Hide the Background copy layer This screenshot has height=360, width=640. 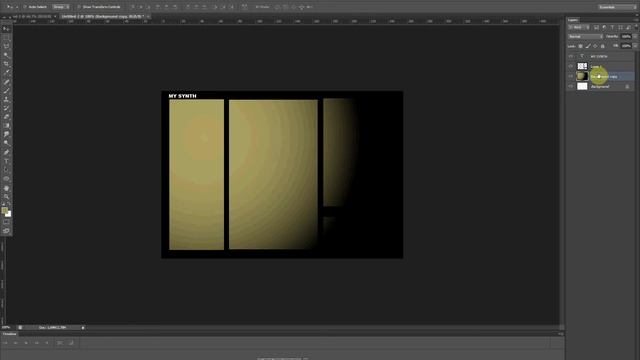pyautogui.click(x=571, y=76)
